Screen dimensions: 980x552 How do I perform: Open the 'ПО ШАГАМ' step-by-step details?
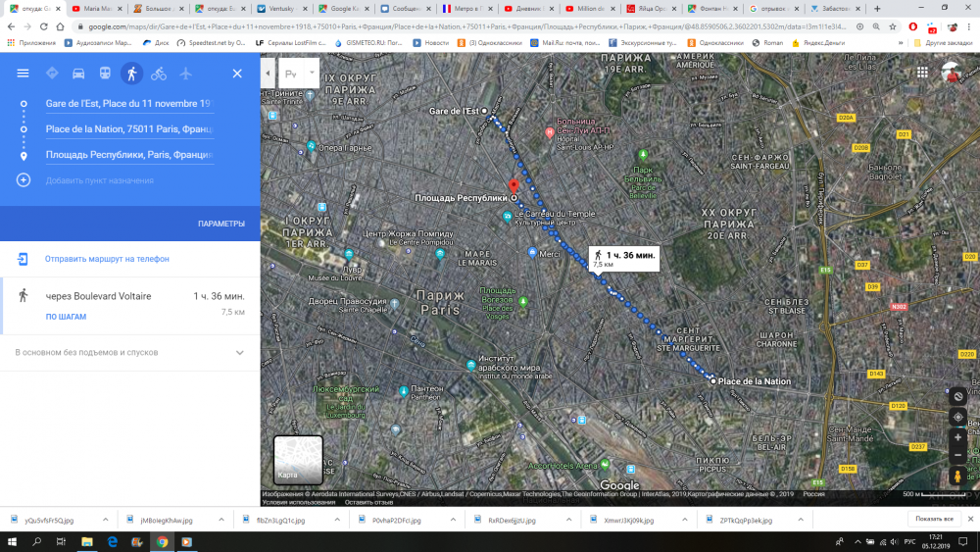point(66,317)
